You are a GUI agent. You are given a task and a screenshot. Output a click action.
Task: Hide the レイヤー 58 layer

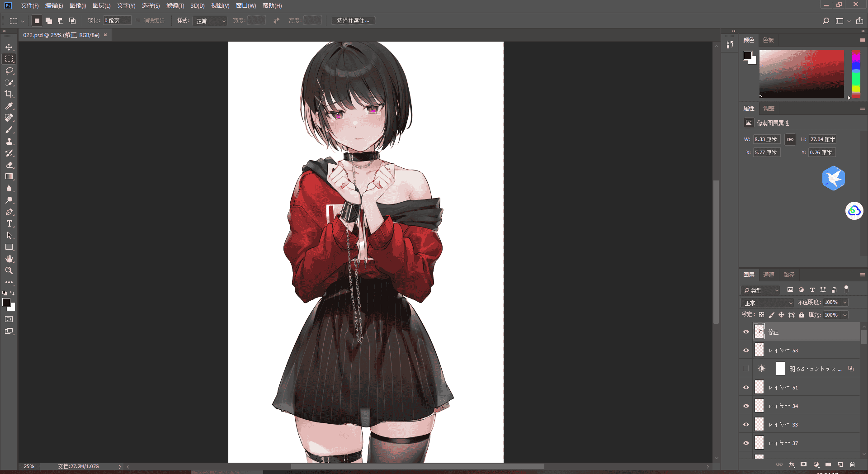coord(746,351)
